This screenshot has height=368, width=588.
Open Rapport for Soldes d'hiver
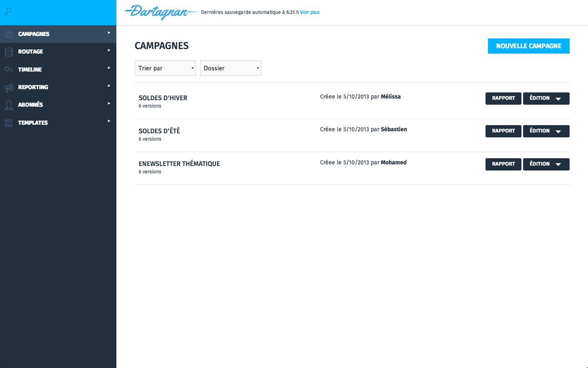pyautogui.click(x=503, y=99)
